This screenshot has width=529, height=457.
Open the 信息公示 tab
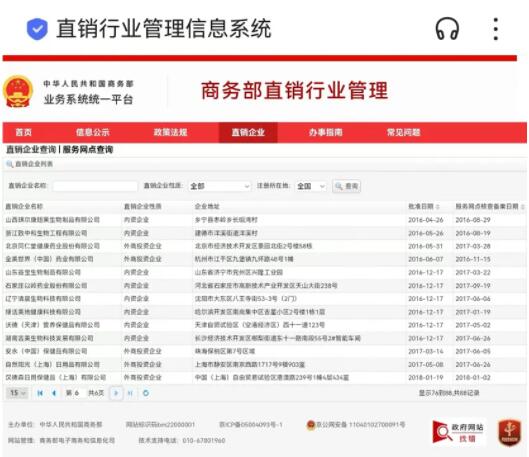(x=93, y=132)
